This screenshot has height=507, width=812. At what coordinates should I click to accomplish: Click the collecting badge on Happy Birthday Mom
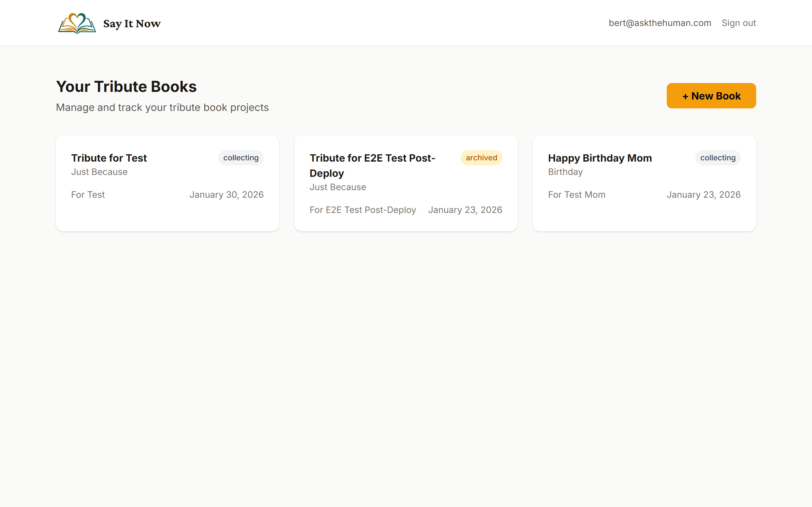[x=717, y=157]
